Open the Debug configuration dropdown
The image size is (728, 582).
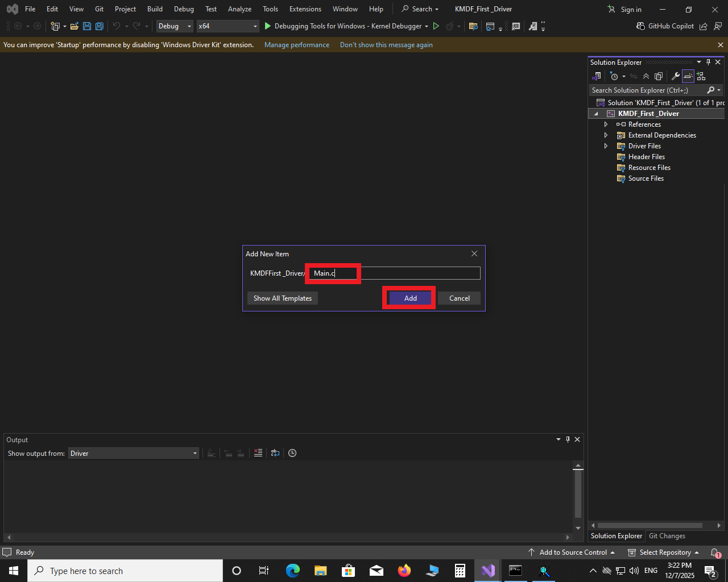(175, 26)
